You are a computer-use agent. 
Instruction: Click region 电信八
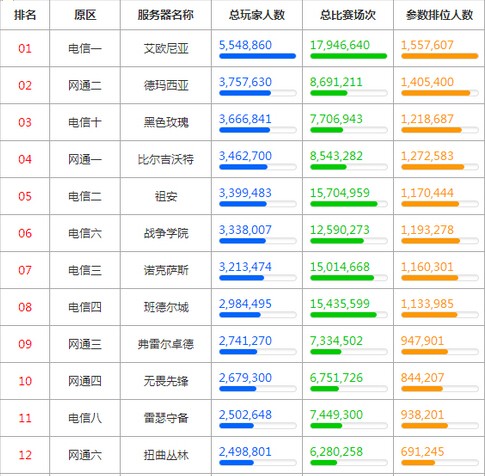point(85,419)
